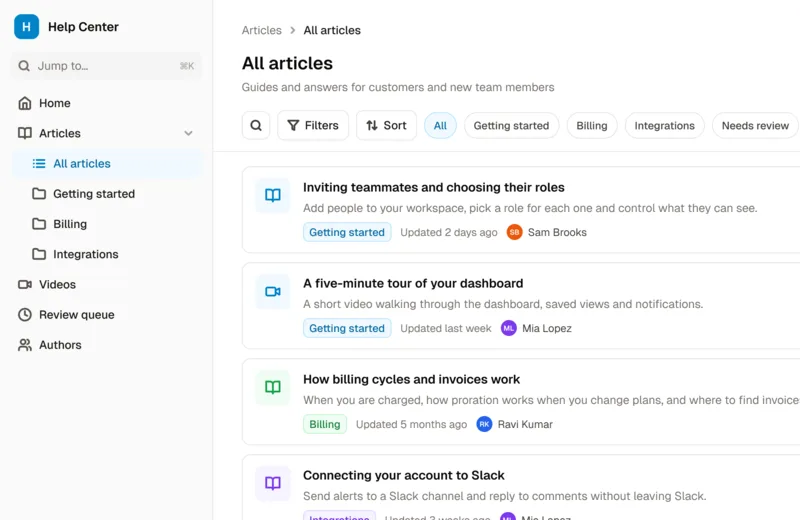Image resolution: width=800 pixels, height=520 pixels.
Task: Open the Sort options
Action: point(386,125)
